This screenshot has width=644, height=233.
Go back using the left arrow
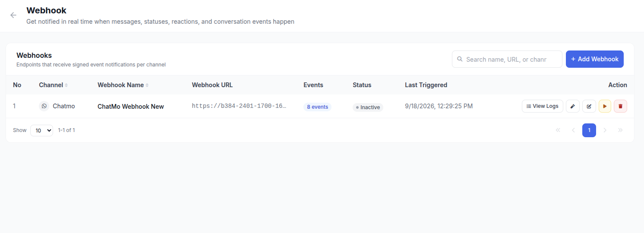(13, 15)
